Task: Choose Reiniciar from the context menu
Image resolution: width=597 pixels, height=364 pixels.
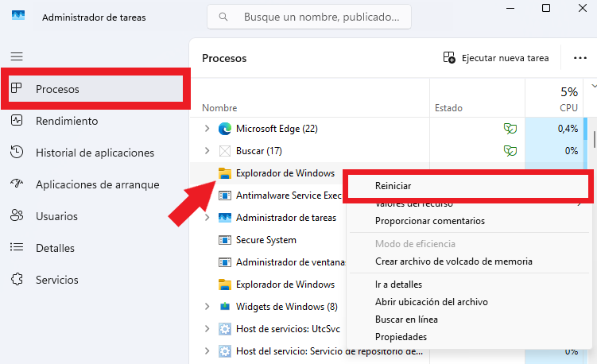Action: point(467,186)
